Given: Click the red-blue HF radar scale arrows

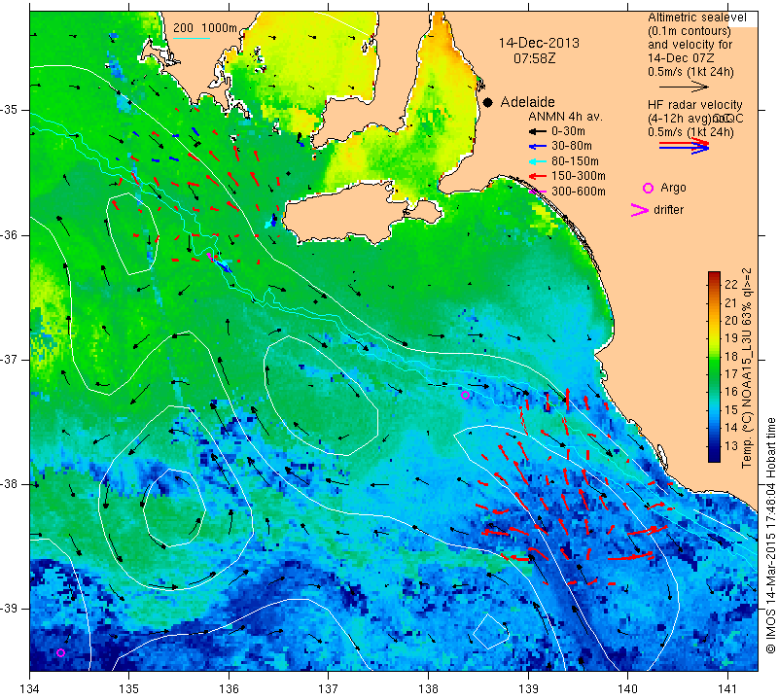Looking at the screenshot, I should click(684, 145).
